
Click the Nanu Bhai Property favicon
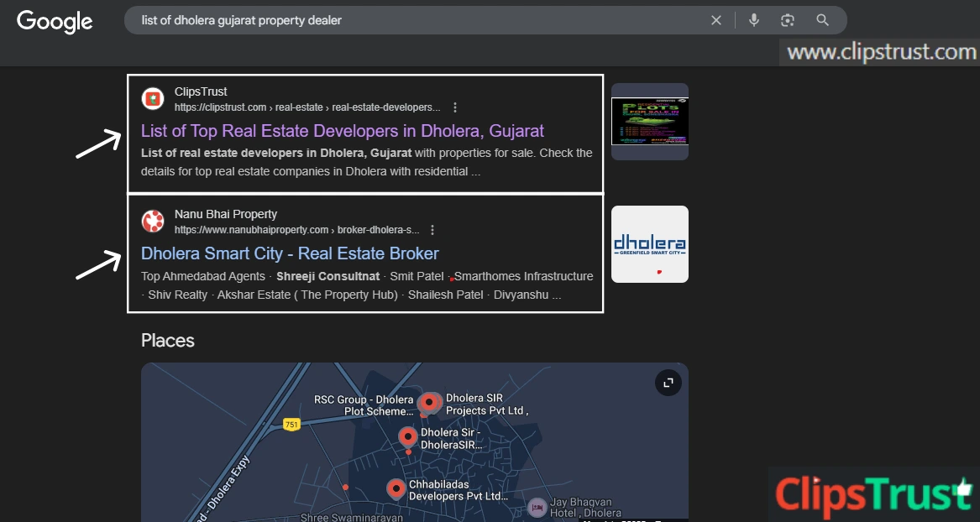pyautogui.click(x=153, y=221)
